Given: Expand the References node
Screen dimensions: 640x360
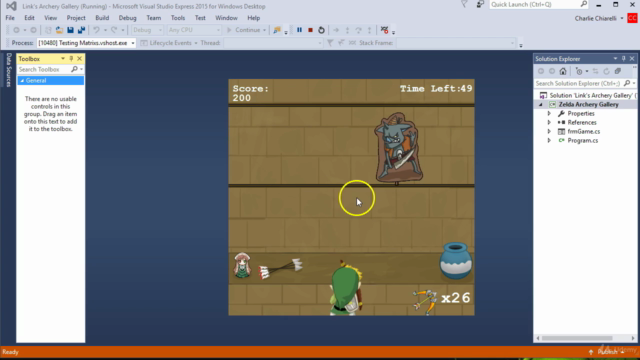Looking at the screenshot, I should (x=549, y=122).
